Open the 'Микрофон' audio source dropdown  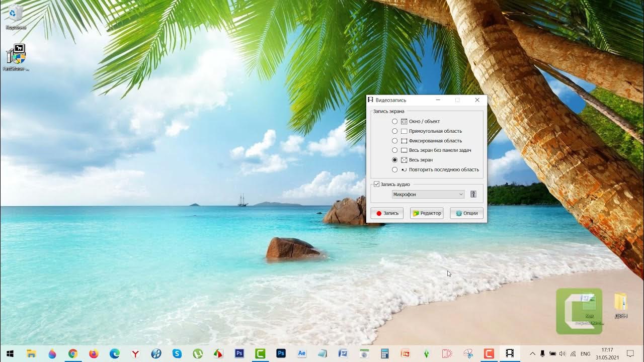428,194
